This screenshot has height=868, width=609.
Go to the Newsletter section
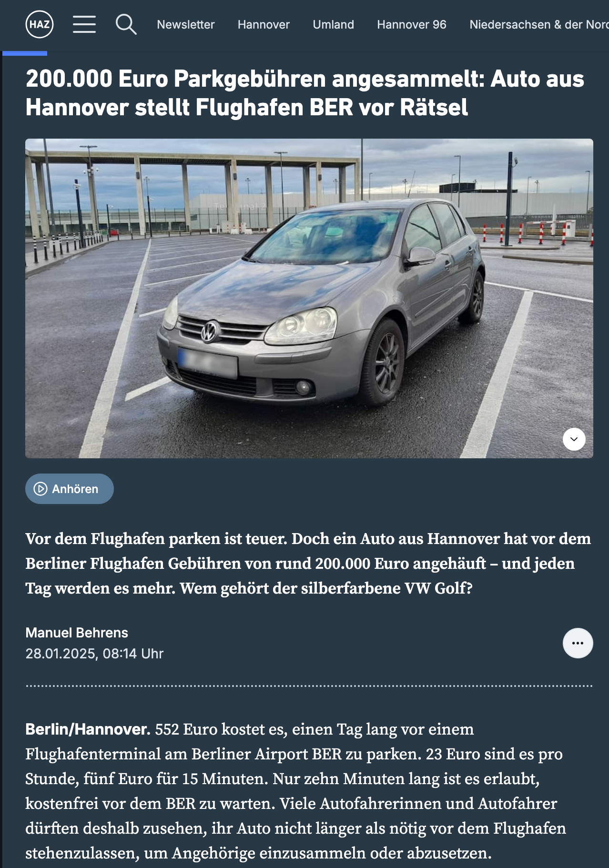pos(186,24)
